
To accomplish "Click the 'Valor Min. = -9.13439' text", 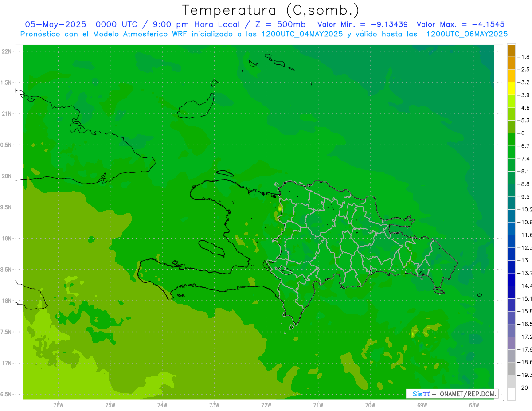I will click(x=362, y=24).
